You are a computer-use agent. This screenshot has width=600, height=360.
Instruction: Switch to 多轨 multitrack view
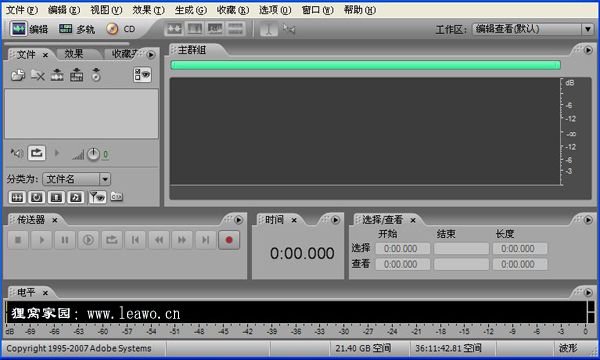click(77, 29)
